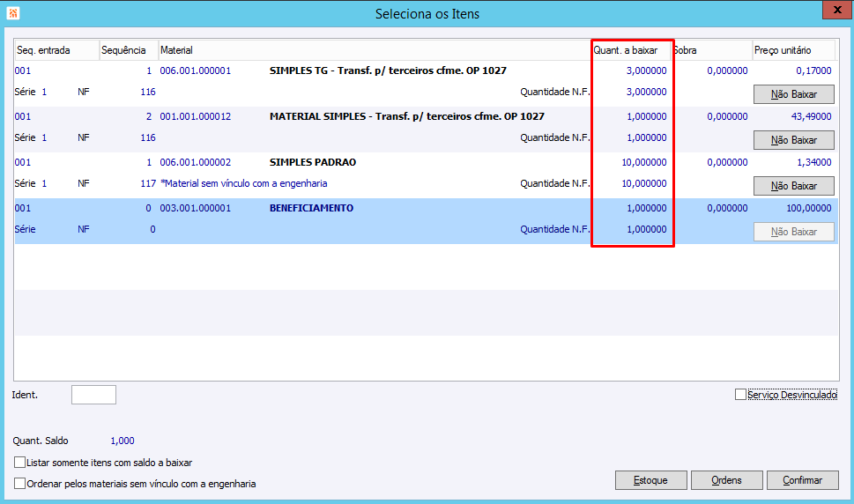Image resolution: width=854 pixels, height=504 pixels.
Task: Select the Sequência column header
Action: 129,50
